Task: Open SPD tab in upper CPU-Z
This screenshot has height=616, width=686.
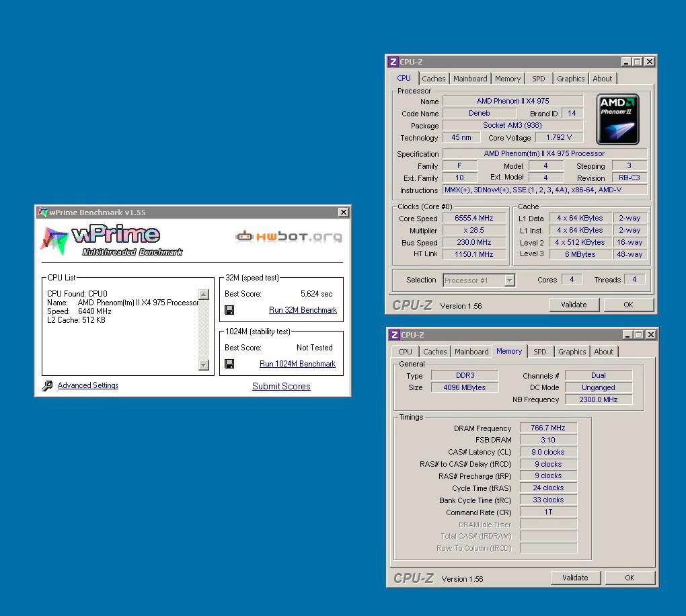Action: point(539,79)
